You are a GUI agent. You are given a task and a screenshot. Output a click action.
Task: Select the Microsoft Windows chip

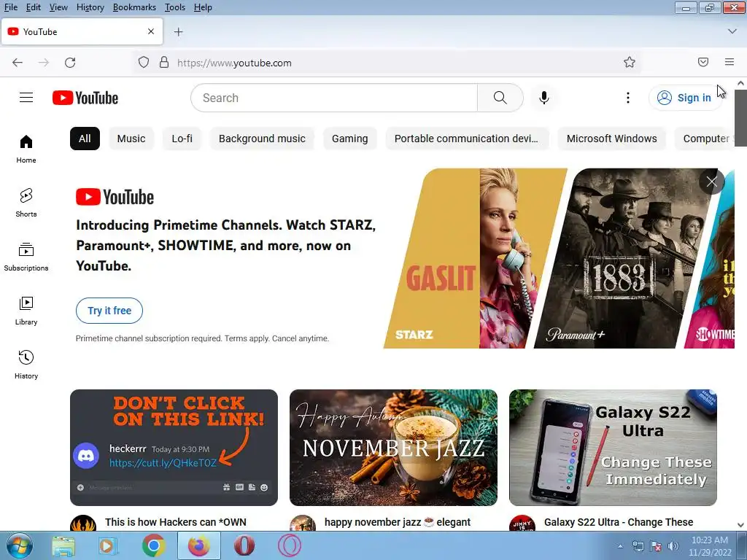coord(612,139)
